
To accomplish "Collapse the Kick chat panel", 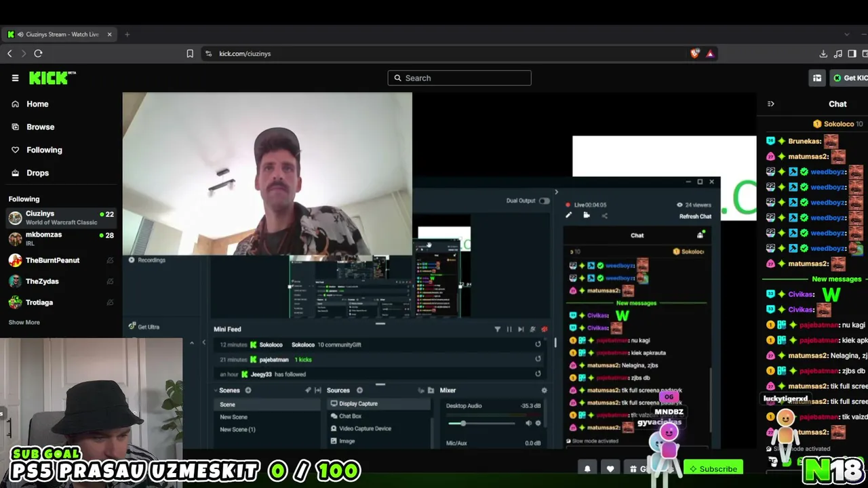I will [770, 104].
